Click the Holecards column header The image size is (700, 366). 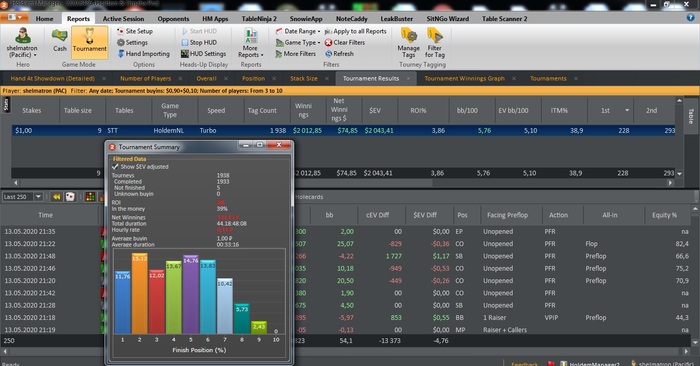tap(309, 197)
